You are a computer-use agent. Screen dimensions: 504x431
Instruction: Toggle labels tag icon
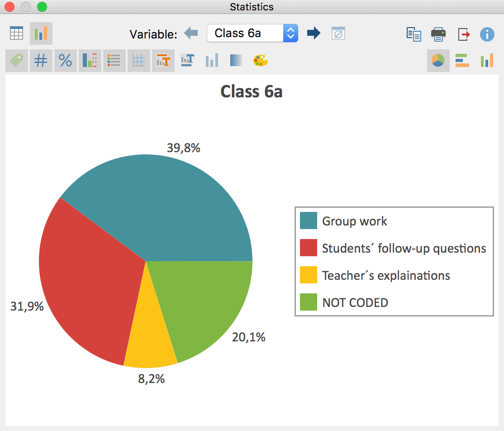(17, 61)
